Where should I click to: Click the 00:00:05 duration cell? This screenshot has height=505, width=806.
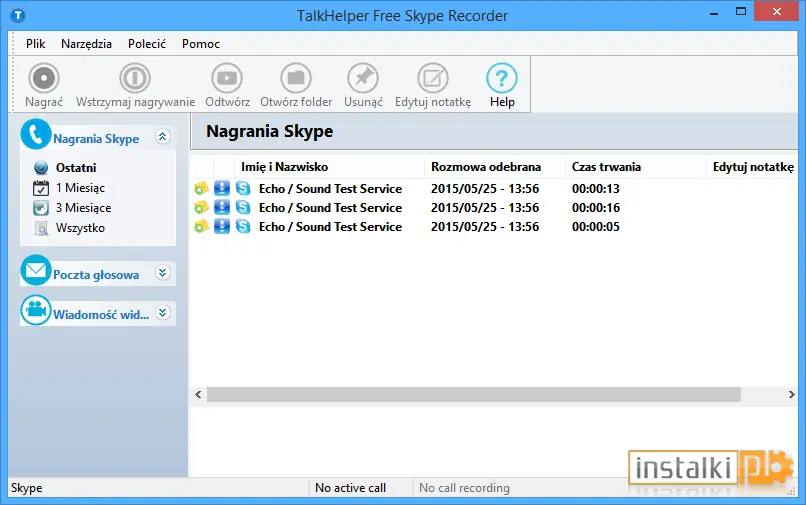point(596,227)
